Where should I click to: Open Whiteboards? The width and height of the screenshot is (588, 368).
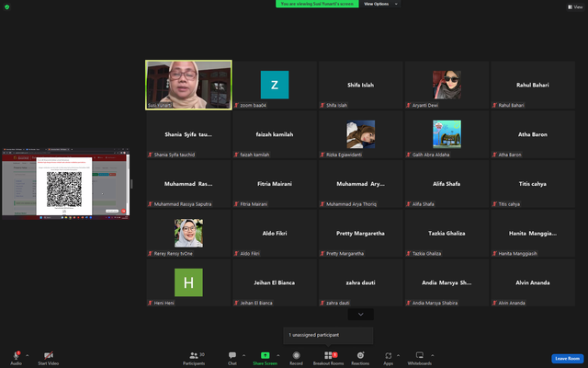click(x=420, y=358)
